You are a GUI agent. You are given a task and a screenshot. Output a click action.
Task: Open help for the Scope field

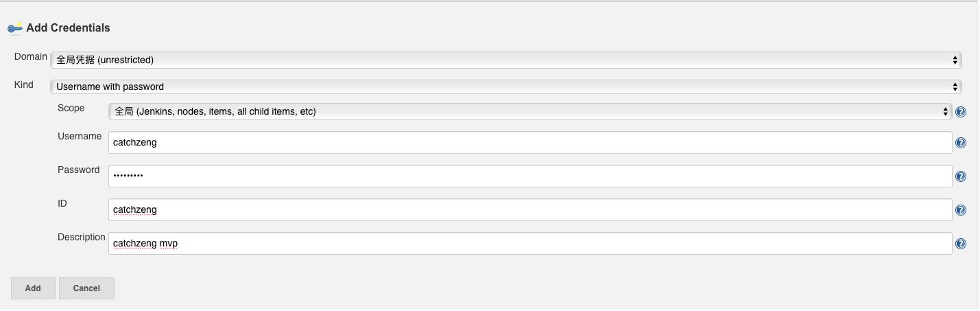point(961,112)
